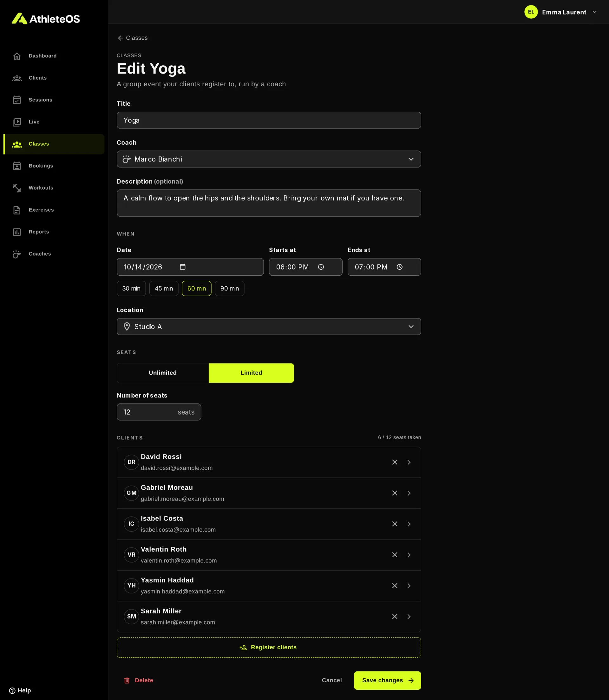Select Limited seats option

251,373
